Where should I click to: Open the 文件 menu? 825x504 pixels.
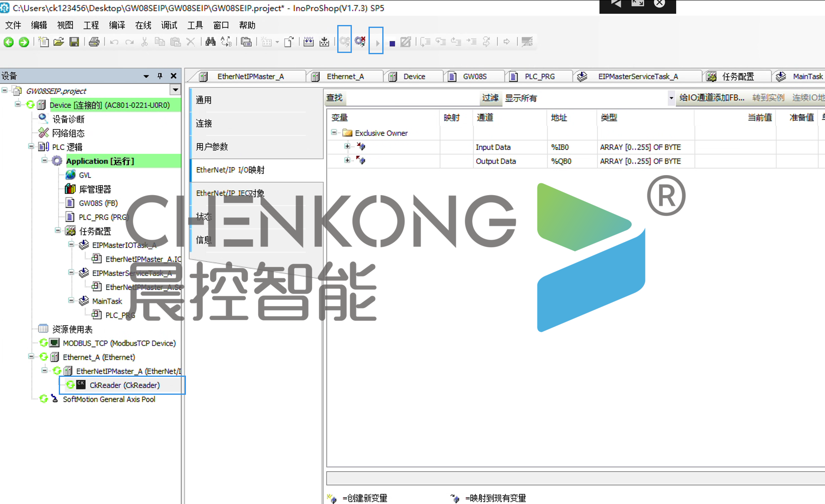click(x=13, y=25)
